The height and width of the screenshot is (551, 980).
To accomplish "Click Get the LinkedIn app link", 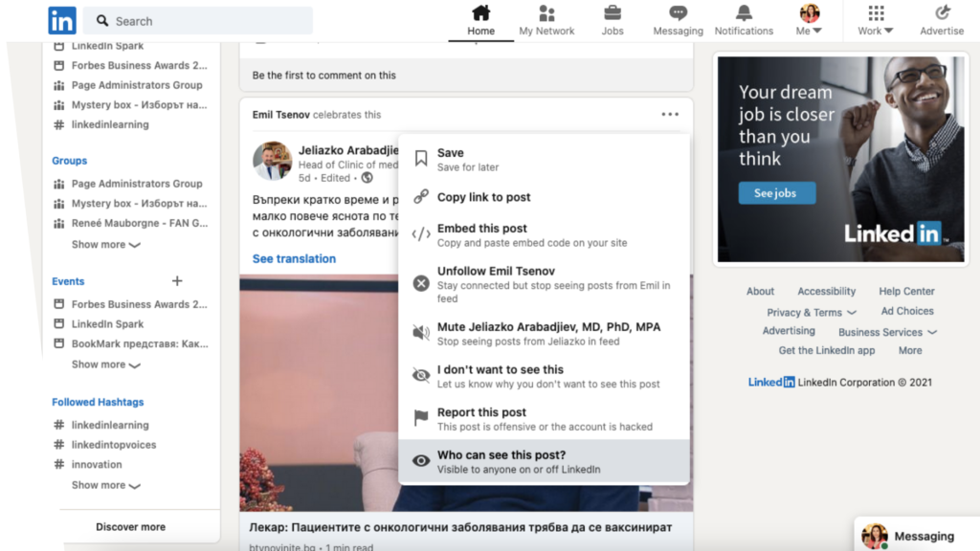I will (x=826, y=350).
